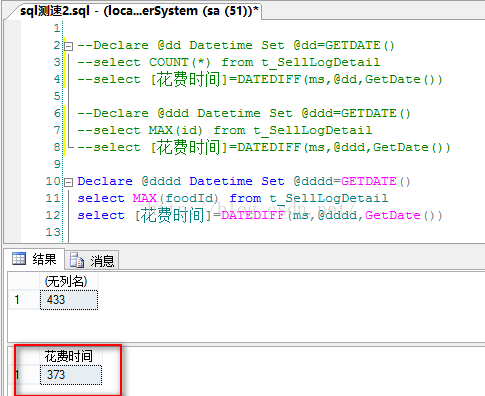Click @ddd variable declaration on line 6
The image size is (485, 396).
173,113
